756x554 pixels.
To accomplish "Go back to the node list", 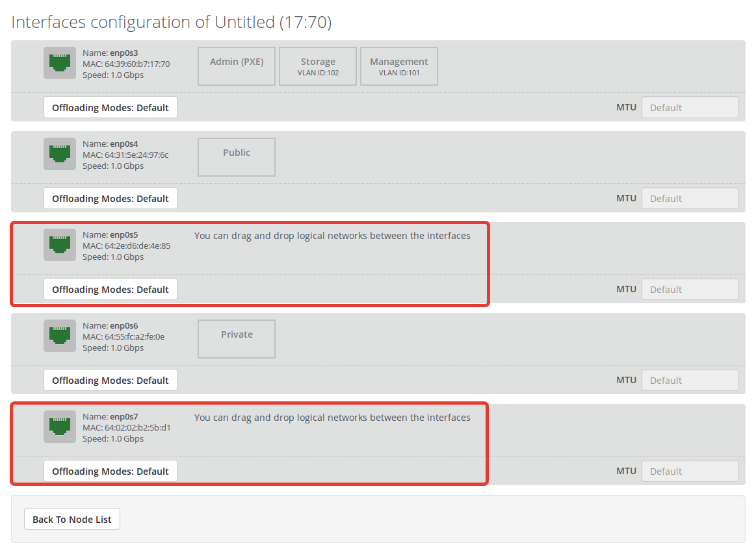I will coord(72,520).
